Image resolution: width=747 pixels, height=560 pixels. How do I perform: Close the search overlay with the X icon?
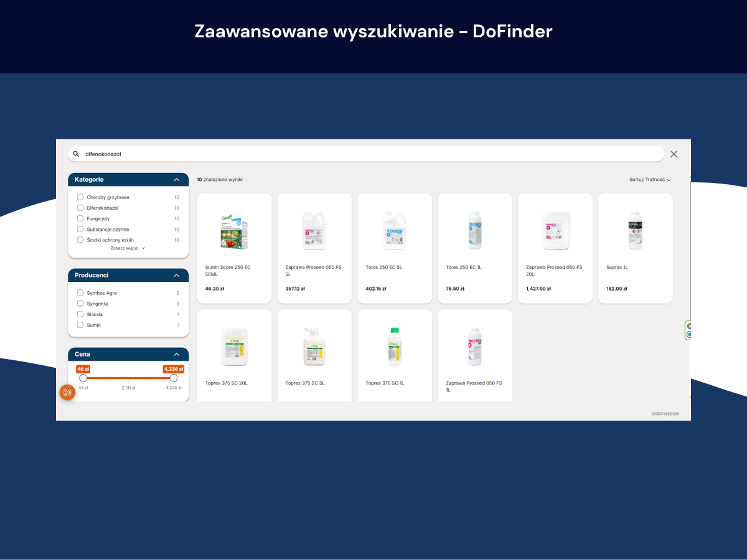click(x=674, y=154)
